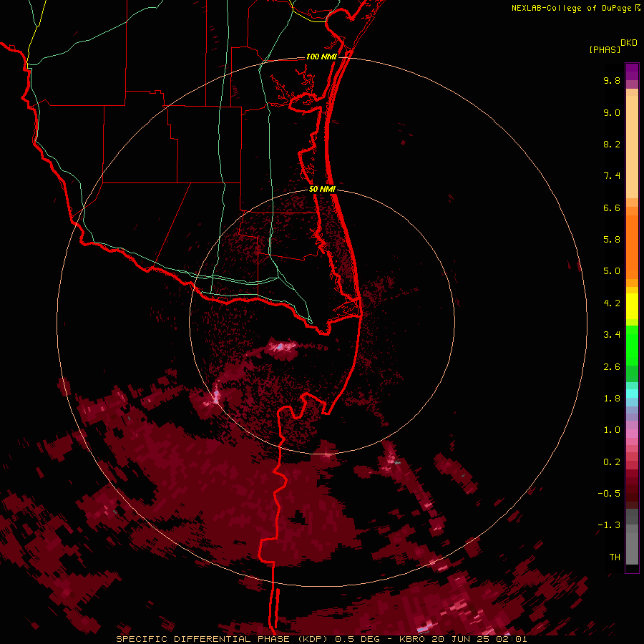Viewport: 644px width, 644px height.
Task: Click the 9.0 value on the color scale
Action: point(612,112)
